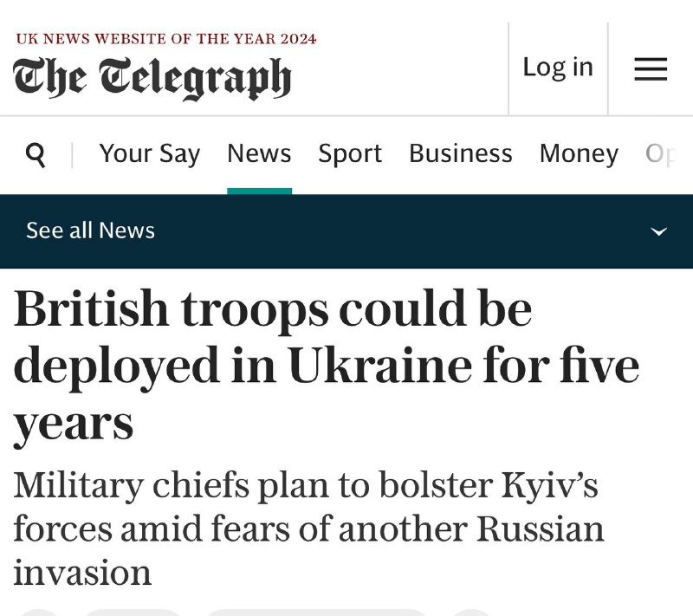Click the Log in link

coord(558,68)
